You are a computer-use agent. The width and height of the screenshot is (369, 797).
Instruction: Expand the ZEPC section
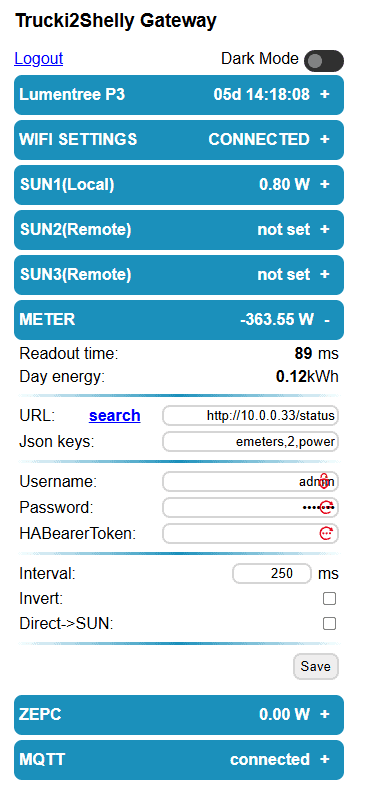[179, 715]
